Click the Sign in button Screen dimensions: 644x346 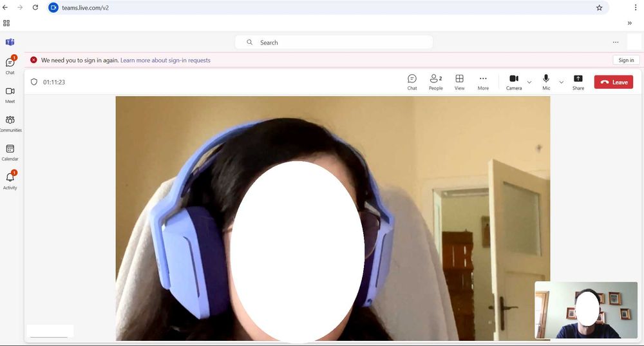626,60
